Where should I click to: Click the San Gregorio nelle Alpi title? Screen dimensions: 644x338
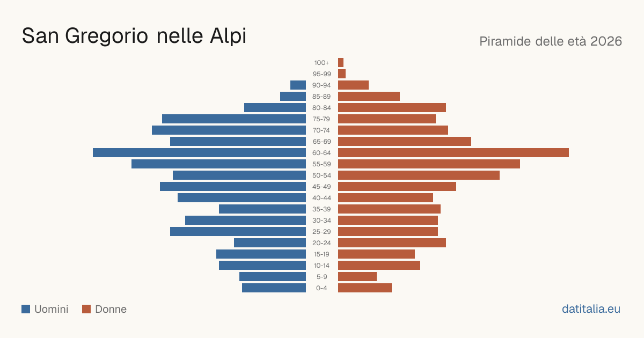[134, 36]
